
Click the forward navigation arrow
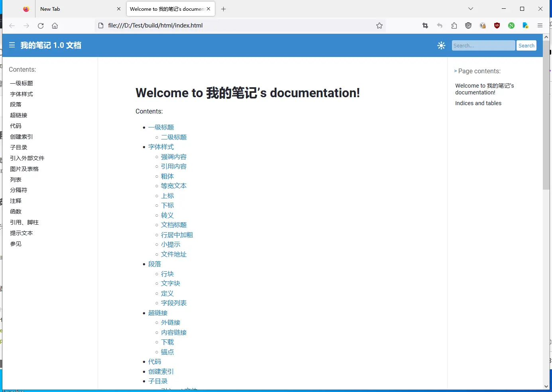(x=26, y=25)
